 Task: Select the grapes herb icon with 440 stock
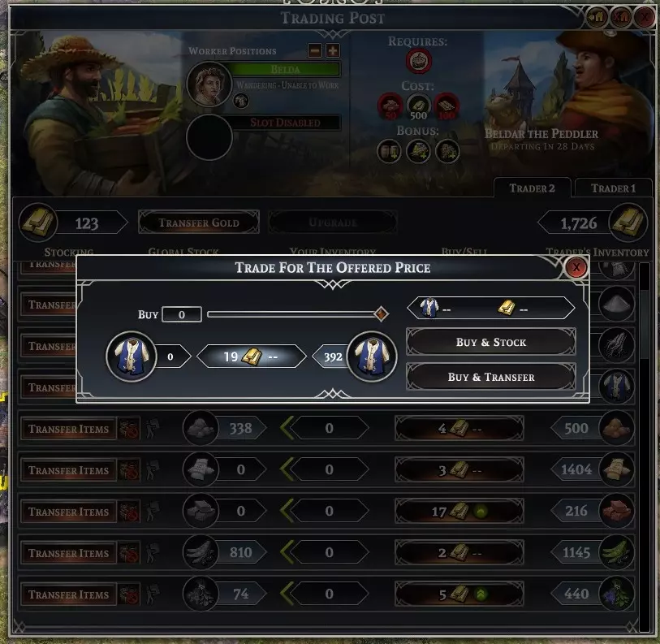pyautogui.click(x=616, y=594)
